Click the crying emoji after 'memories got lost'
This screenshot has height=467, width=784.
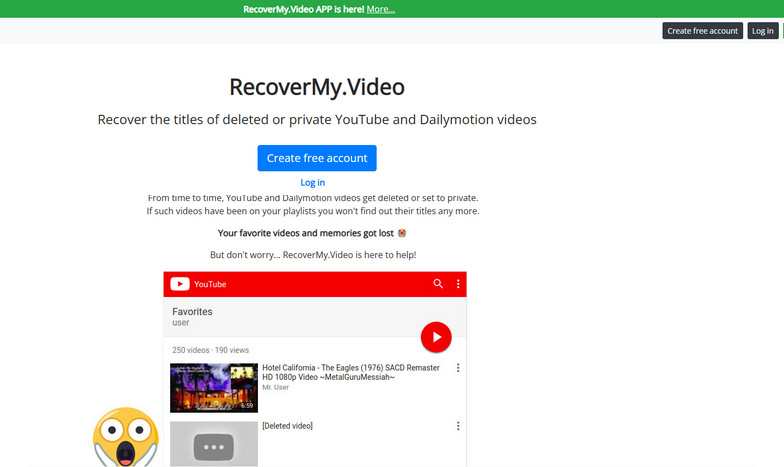[x=402, y=233]
